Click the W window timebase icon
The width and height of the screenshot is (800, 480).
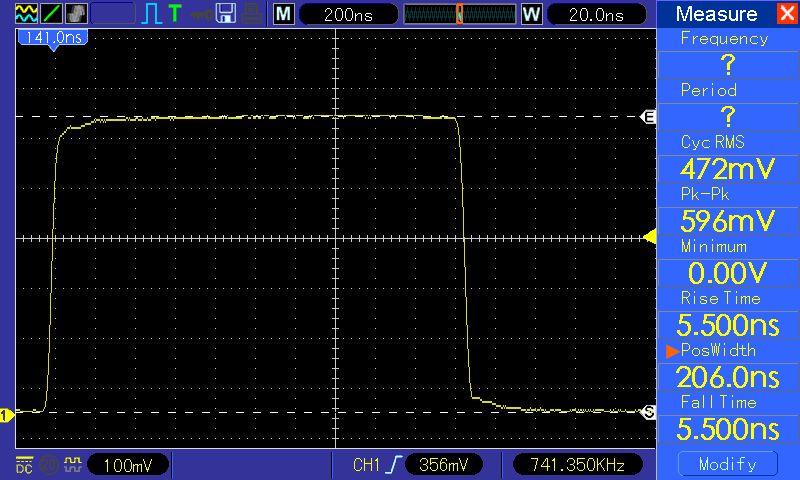[x=531, y=14]
